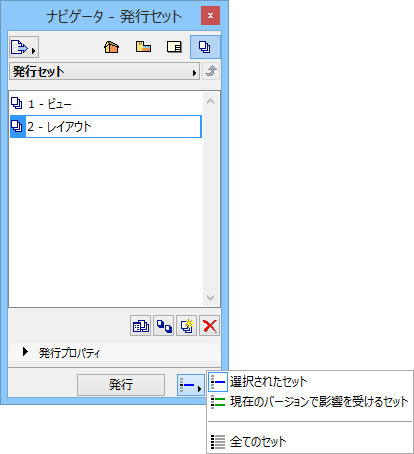
Task: Click the go-up-one-level arrow button
Action: [211, 71]
